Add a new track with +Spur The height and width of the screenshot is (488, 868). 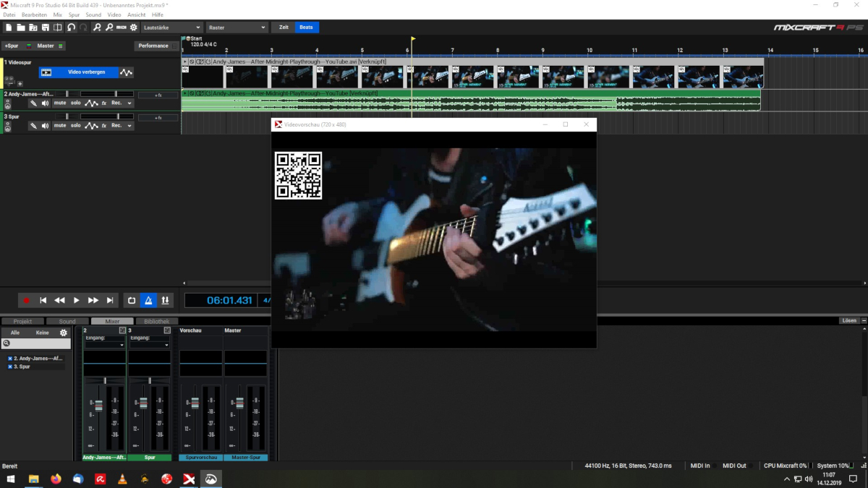[x=12, y=46]
